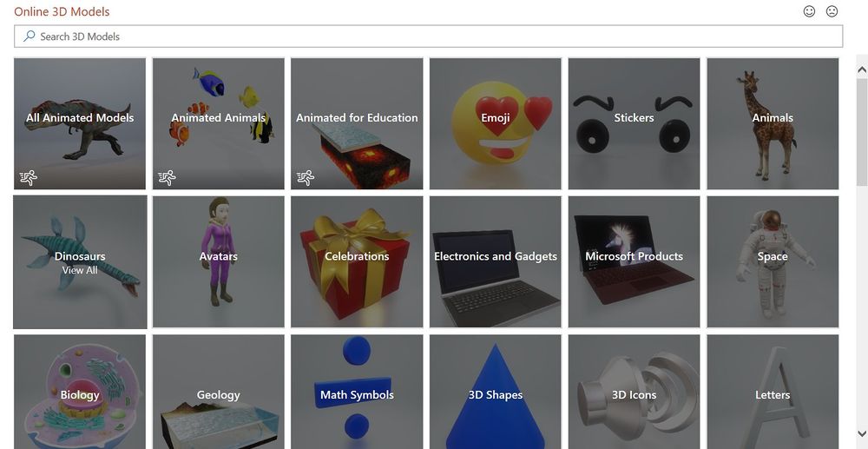Click the scrollbar up arrow

tap(862, 69)
